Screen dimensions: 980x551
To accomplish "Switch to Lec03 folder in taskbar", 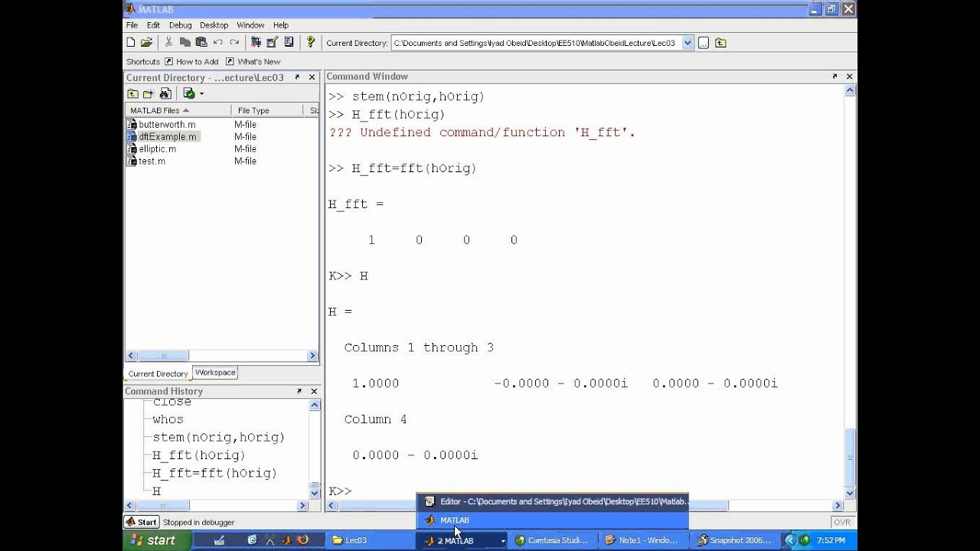I will coord(371,540).
